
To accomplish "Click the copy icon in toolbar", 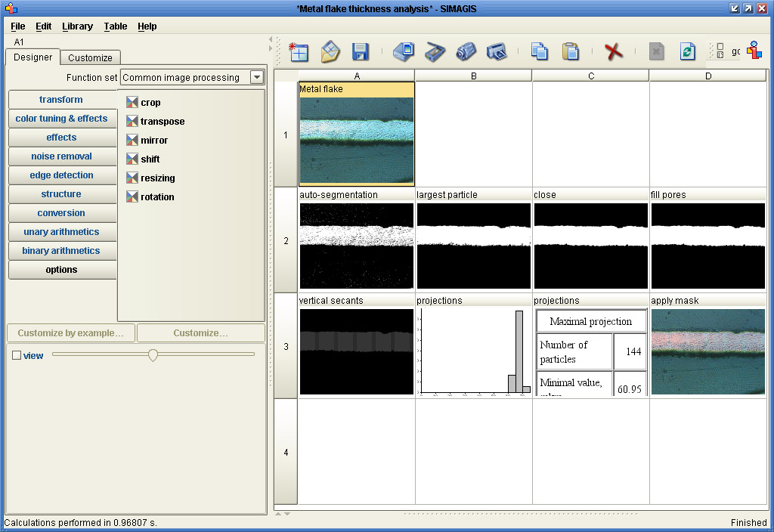I will pyautogui.click(x=539, y=51).
